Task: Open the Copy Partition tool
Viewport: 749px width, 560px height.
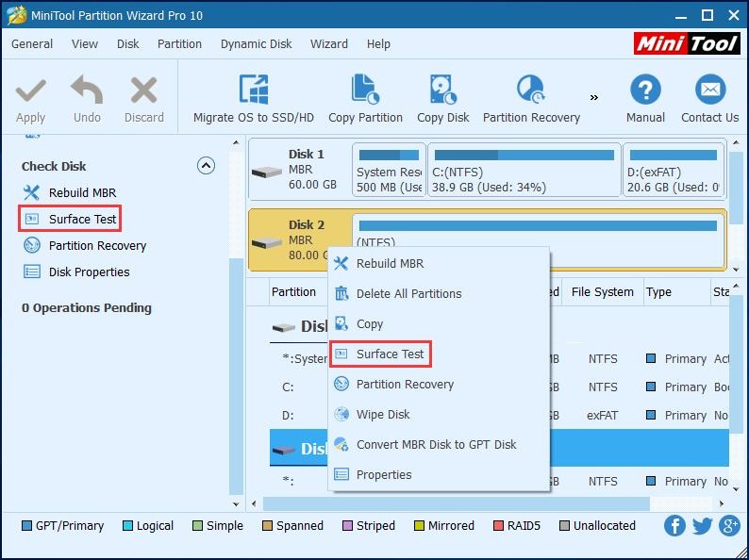Action: coord(365,99)
